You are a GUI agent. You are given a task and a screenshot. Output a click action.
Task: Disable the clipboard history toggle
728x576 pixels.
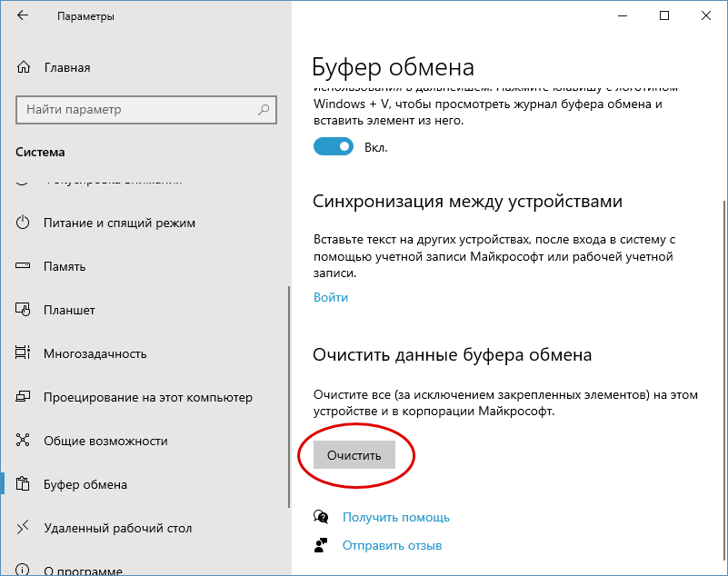(334, 146)
